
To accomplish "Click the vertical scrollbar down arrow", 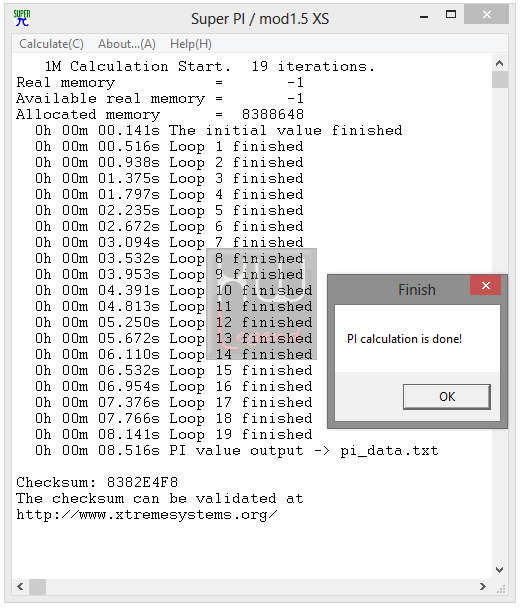I will [499, 570].
